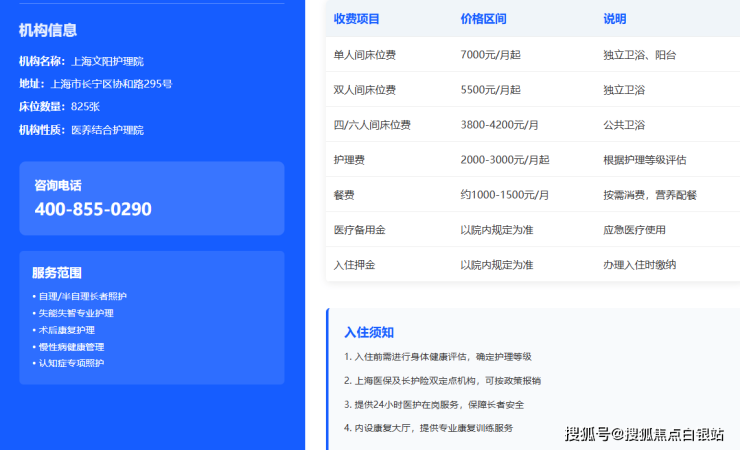Click the 餐费 table cell
740x450 pixels.
(x=344, y=195)
